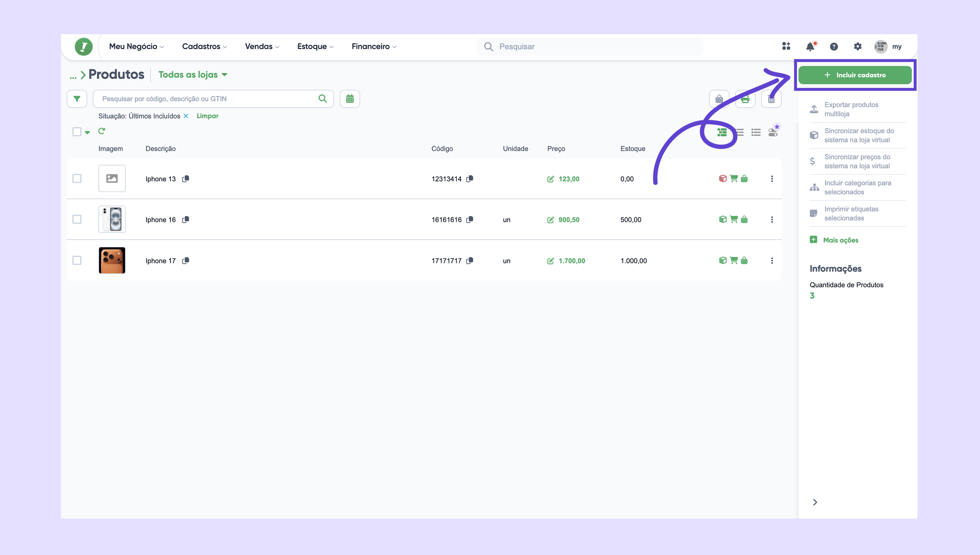Click the Limpar filter link
980x555 pixels.
pyautogui.click(x=207, y=116)
